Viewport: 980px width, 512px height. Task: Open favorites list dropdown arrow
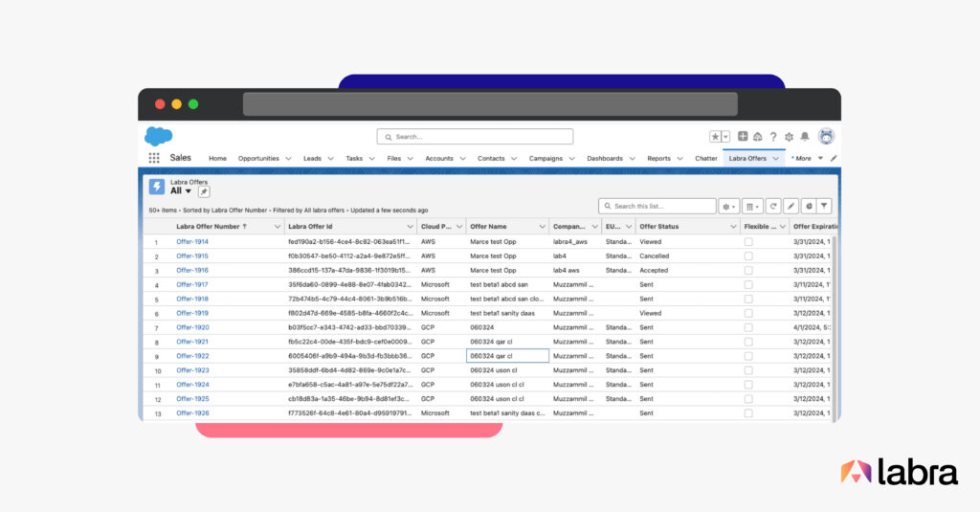pyautogui.click(x=725, y=136)
